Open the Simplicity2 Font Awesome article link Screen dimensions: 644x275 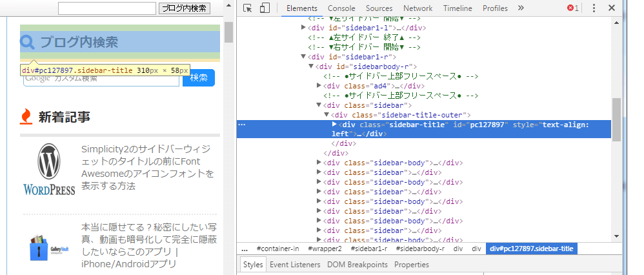[x=147, y=167]
